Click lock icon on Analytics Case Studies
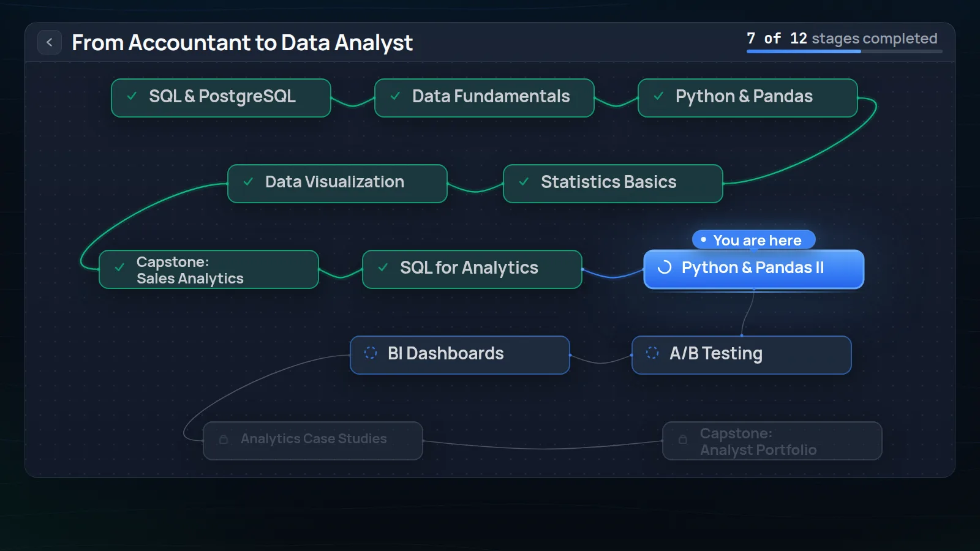The width and height of the screenshot is (980, 551). pos(224,439)
